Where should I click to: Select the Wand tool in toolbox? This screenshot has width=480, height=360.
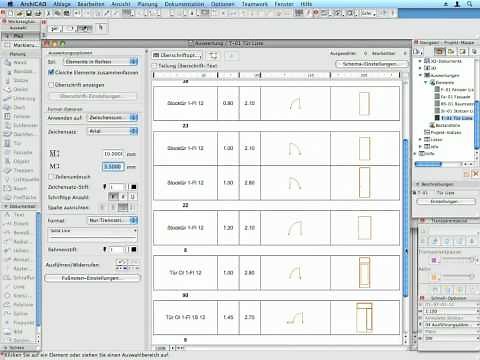pos(20,63)
